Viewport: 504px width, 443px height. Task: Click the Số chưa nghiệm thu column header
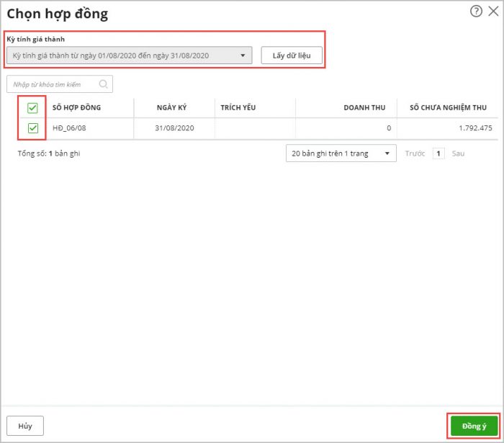point(448,108)
